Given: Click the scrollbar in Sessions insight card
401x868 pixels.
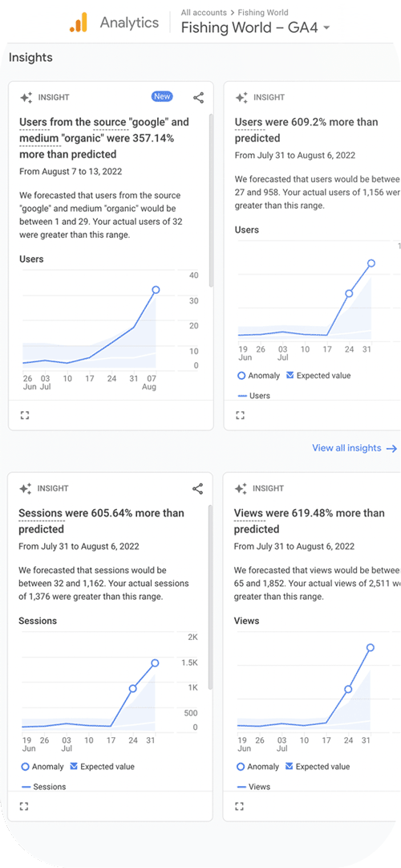Looking at the screenshot, I should [210, 597].
